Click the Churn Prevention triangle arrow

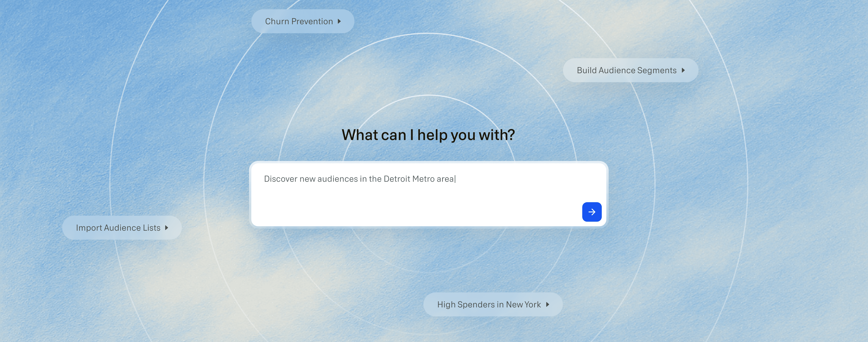[x=339, y=21]
